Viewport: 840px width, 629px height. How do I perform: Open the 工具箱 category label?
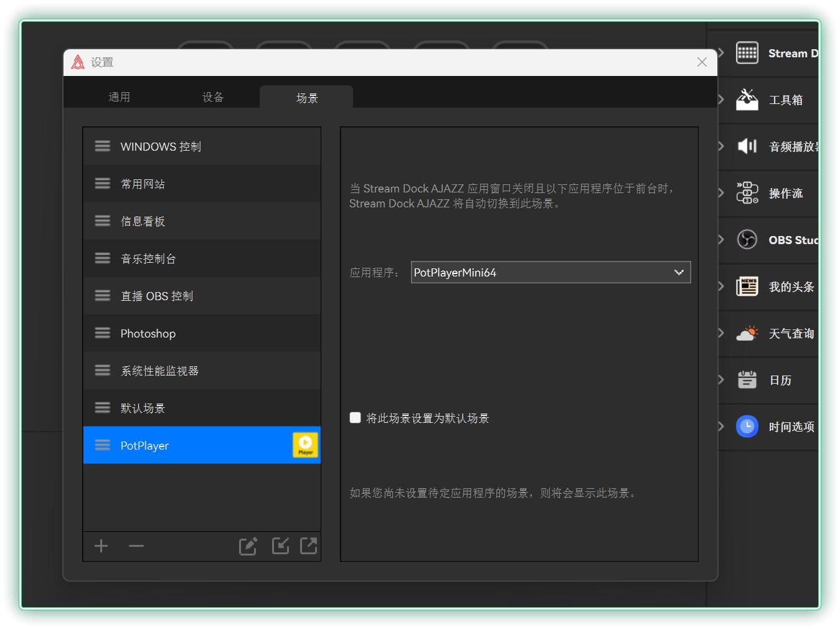click(x=786, y=100)
